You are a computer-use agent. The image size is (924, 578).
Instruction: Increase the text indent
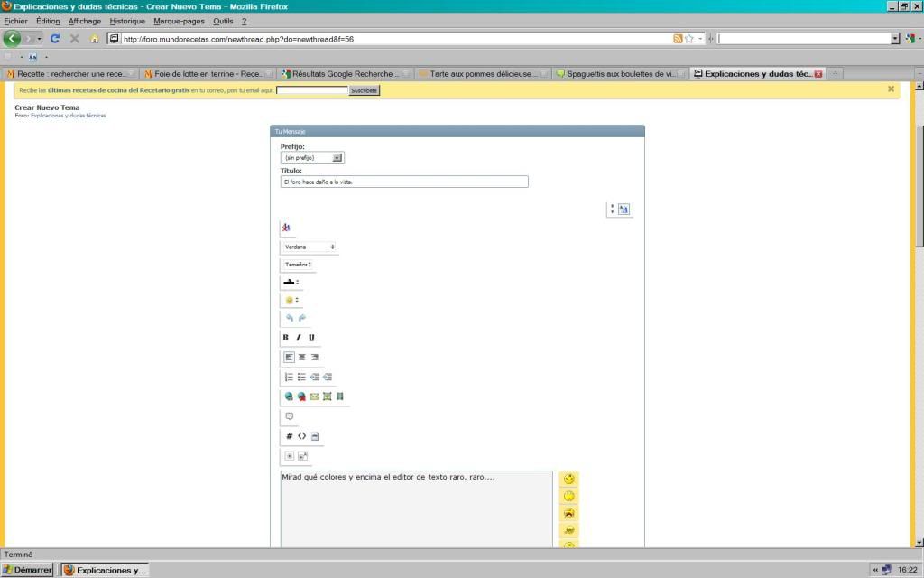(328, 377)
